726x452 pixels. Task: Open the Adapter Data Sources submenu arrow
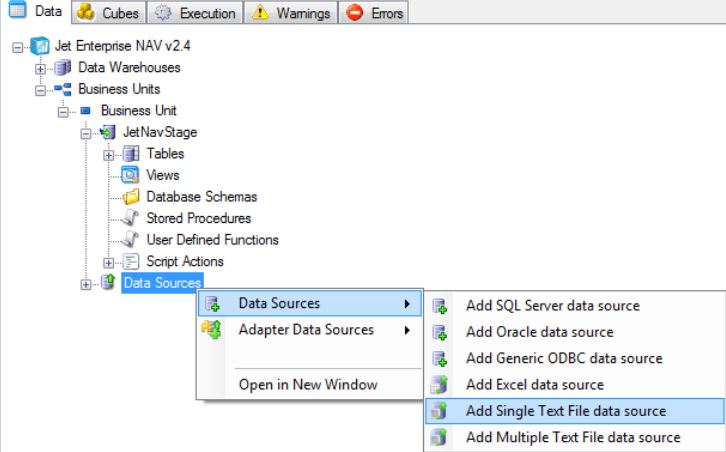point(407,330)
